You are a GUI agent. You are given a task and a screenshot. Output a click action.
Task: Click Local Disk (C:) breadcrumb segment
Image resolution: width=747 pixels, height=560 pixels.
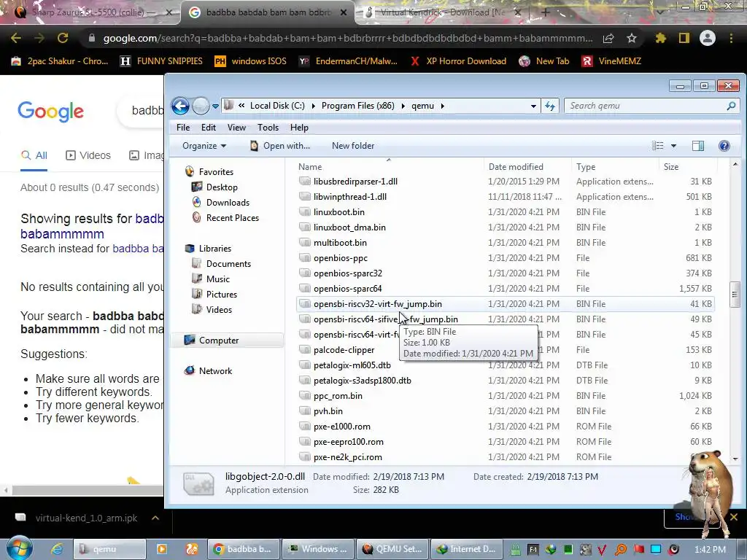click(x=277, y=106)
